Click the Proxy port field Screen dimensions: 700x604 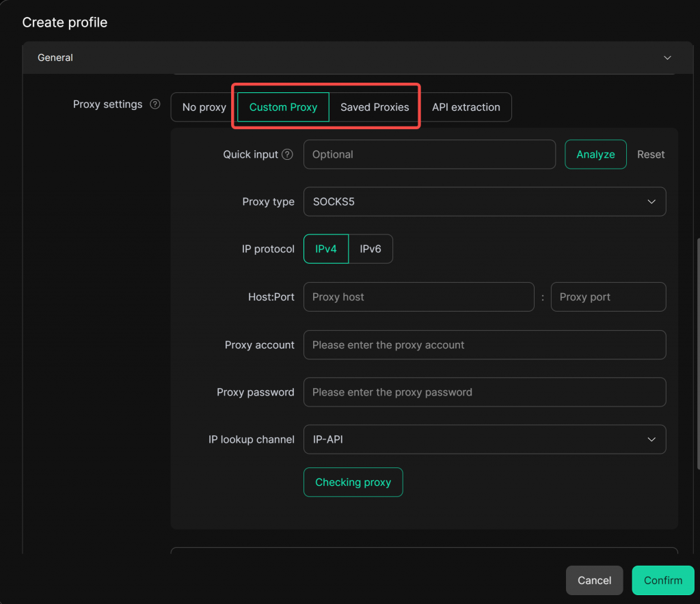point(608,297)
